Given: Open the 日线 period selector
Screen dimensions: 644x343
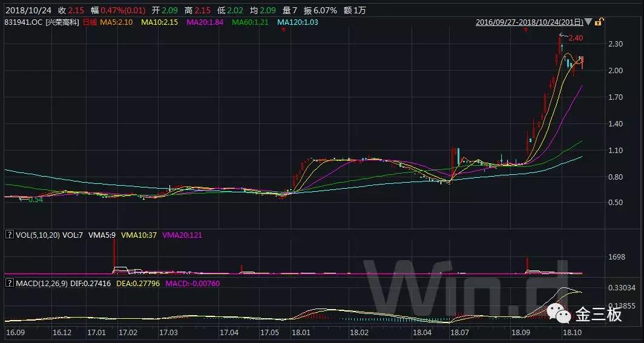Looking at the screenshot, I should coord(90,22).
